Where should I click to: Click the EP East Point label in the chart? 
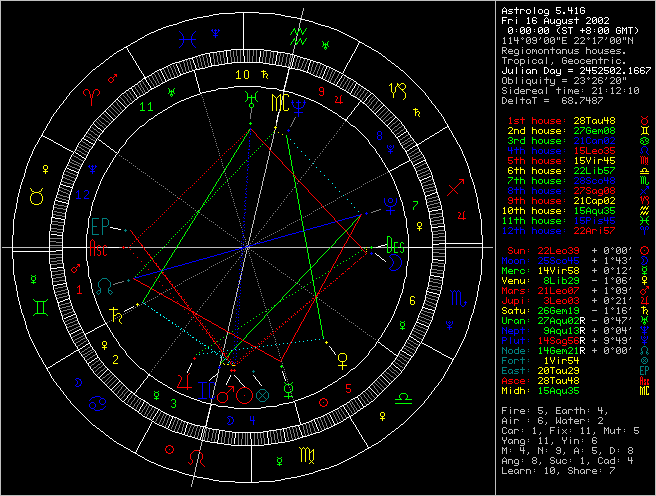[100, 224]
